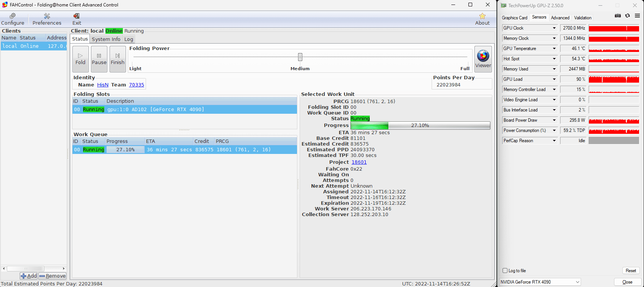Click the Exit toolbar icon

pyautogui.click(x=77, y=19)
